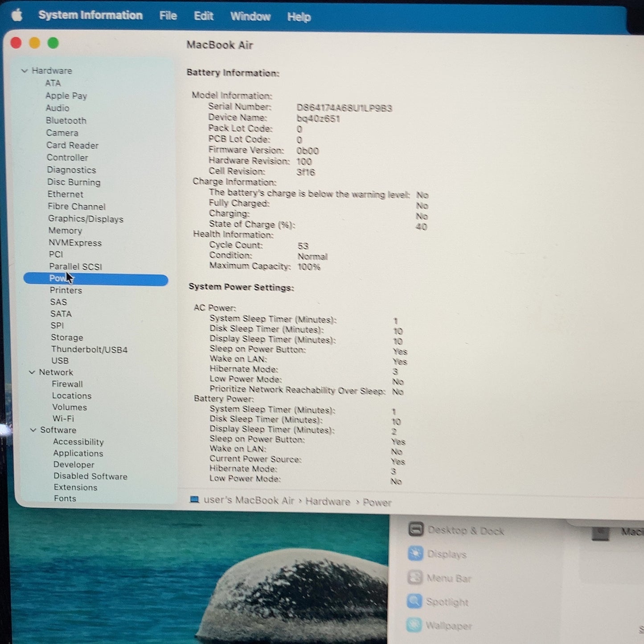Open the System Information app menu
The image size is (644, 644).
(x=90, y=15)
